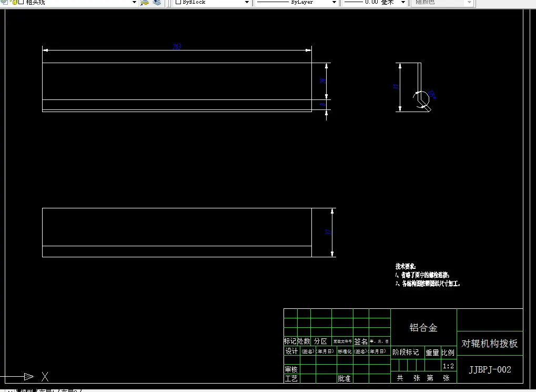This screenshot has width=536, height=392.
Task: Click the 重量 title block cell
Action: tap(432, 353)
